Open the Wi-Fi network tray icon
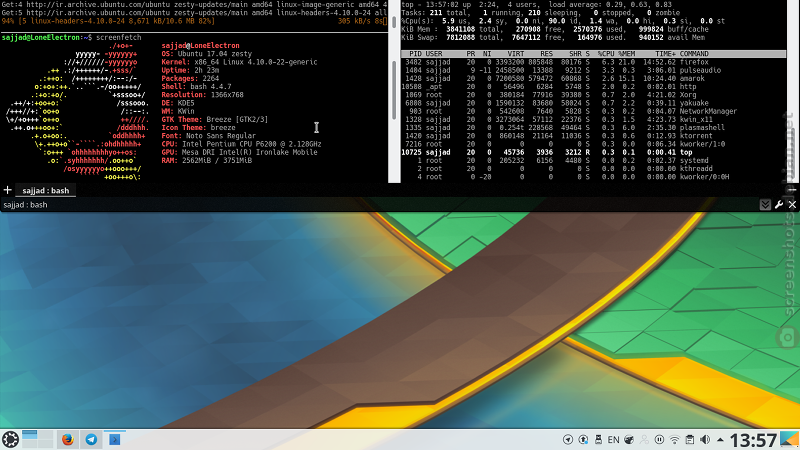The image size is (800, 450). pos(674,440)
